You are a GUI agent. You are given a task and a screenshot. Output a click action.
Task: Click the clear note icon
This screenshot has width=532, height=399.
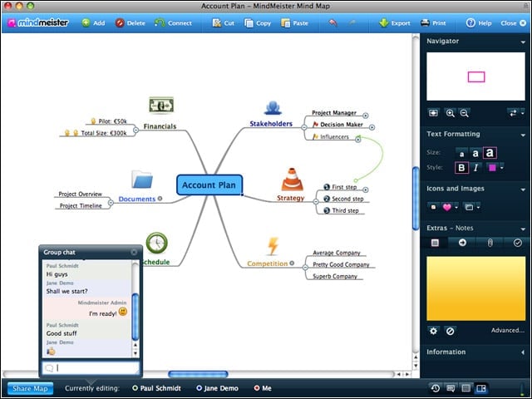pos(450,331)
